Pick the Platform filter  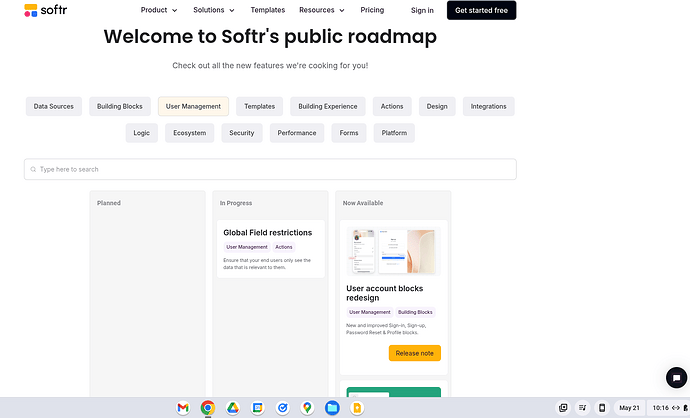click(x=394, y=133)
